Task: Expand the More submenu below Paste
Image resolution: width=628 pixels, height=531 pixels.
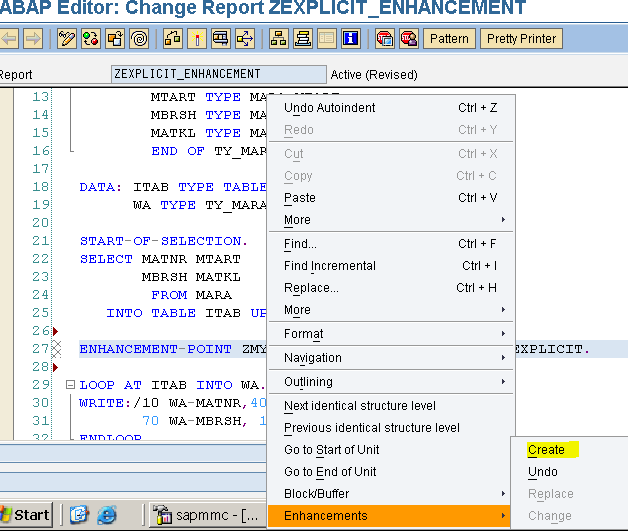Action: pos(391,220)
